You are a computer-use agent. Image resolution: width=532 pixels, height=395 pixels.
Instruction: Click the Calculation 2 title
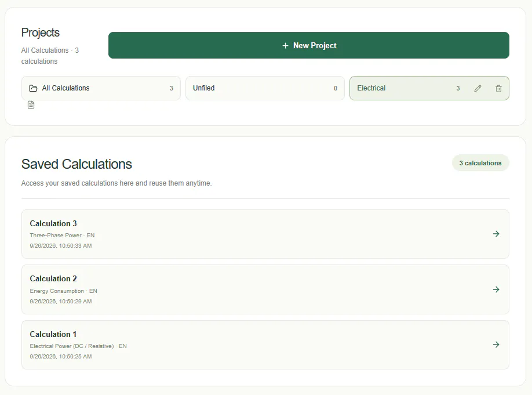point(53,278)
